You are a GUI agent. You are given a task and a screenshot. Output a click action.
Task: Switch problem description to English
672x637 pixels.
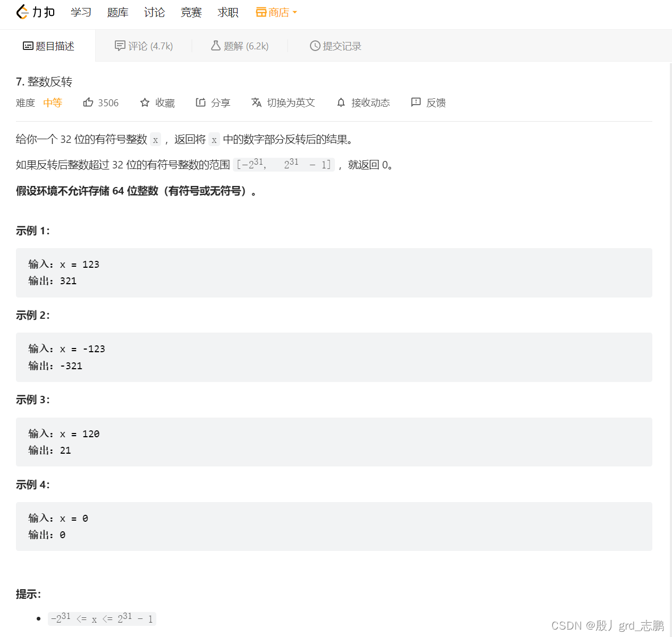pos(283,102)
